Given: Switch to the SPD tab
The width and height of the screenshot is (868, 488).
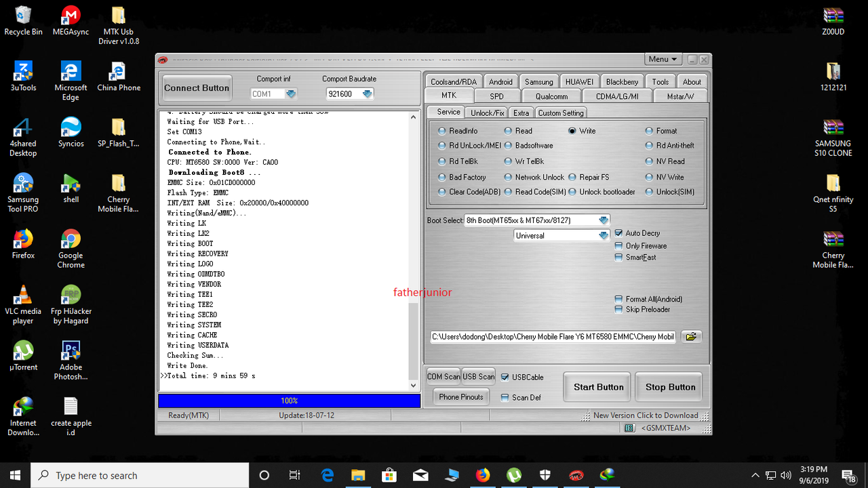Looking at the screenshot, I should click(497, 96).
